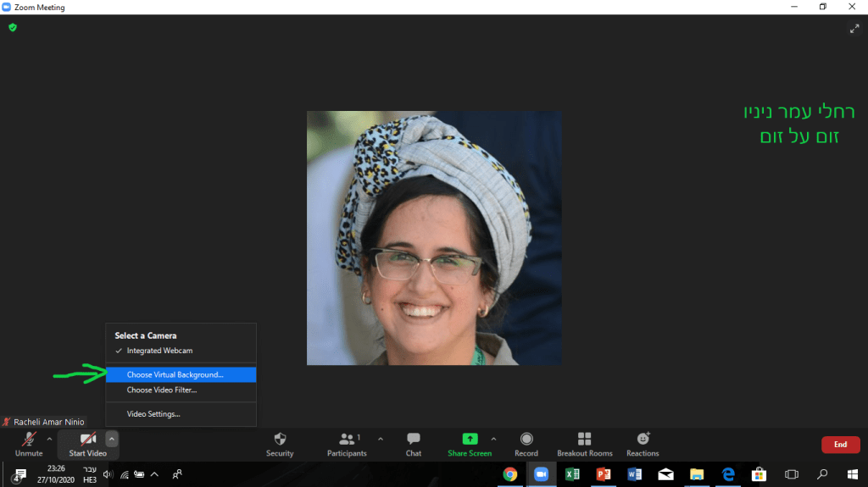The height and width of the screenshot is (487, 868).
Task: Expand arrow next to Participants
Action: point(380,439)
